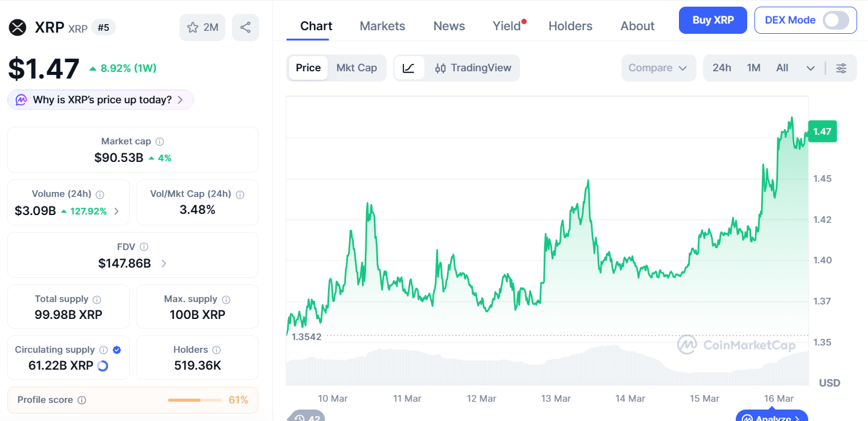
Task: Click the Profile score info icon
Action: (x=82, y=400)
